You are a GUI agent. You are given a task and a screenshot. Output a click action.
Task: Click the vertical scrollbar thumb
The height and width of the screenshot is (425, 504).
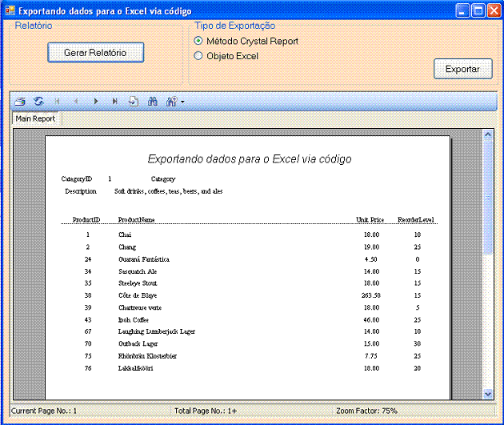click(488, 196)
